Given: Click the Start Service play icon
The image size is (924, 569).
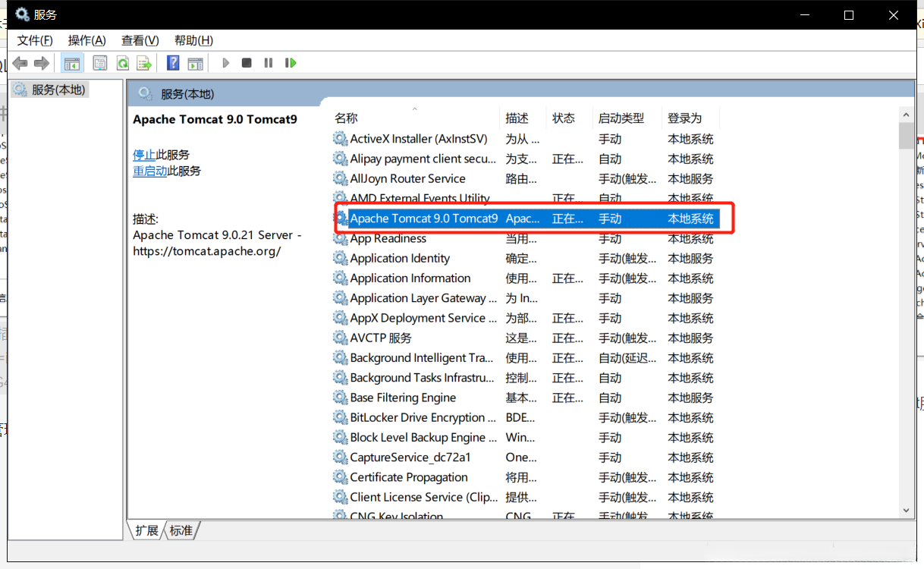Looking at the screenshot, I should coord(225,63).
